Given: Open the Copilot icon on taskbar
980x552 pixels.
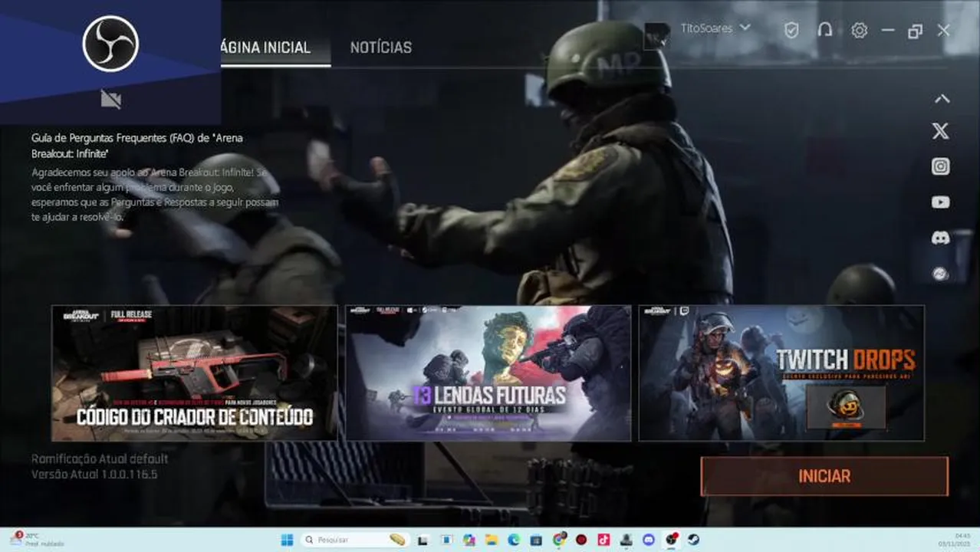Looking at the screenshot, I should 469,540.
